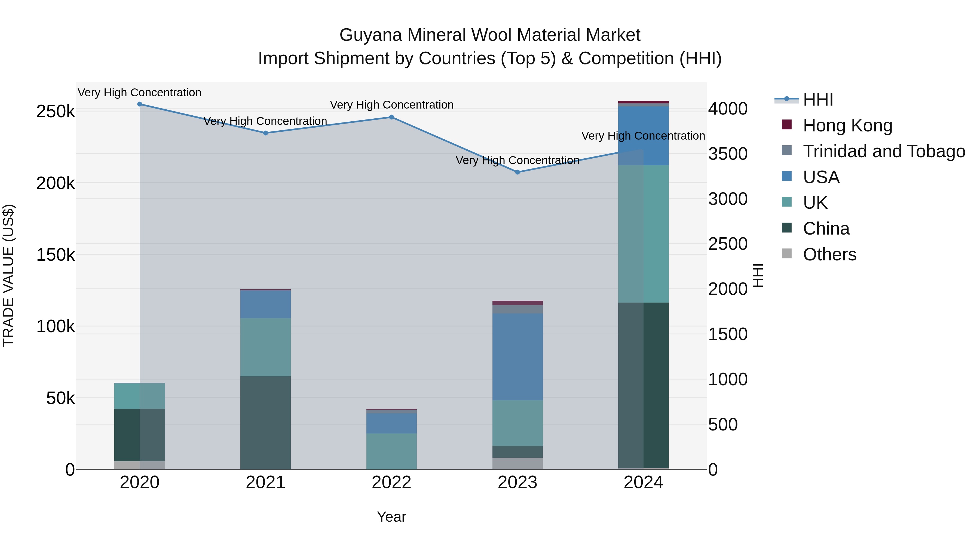Toggle the HHI legend entry

804,100
